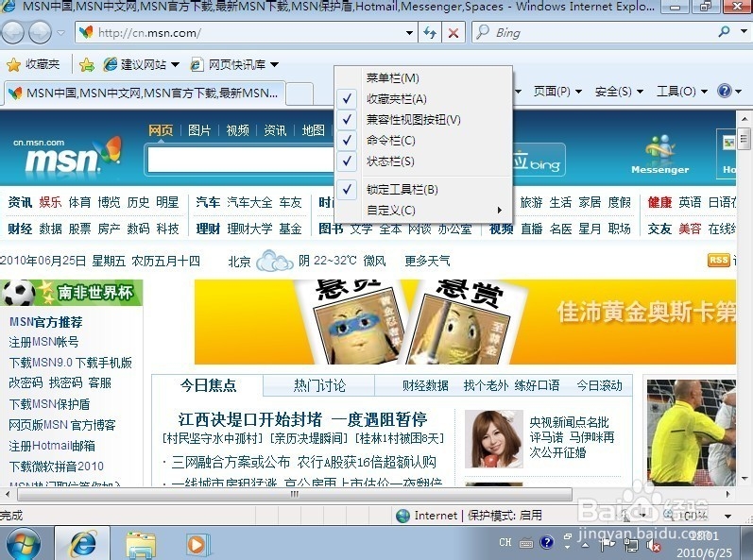The width and height of the screenshot is (753, 560).
Task: Switch to 热门讨论 news tab
Action: point(319,385)
